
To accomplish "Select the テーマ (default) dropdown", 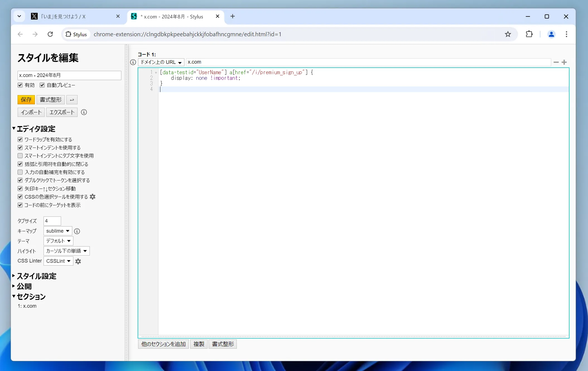I will tap(58, 241).
